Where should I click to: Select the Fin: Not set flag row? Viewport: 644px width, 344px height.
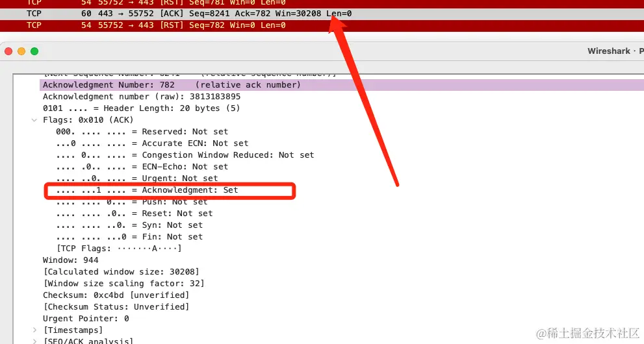129,237
